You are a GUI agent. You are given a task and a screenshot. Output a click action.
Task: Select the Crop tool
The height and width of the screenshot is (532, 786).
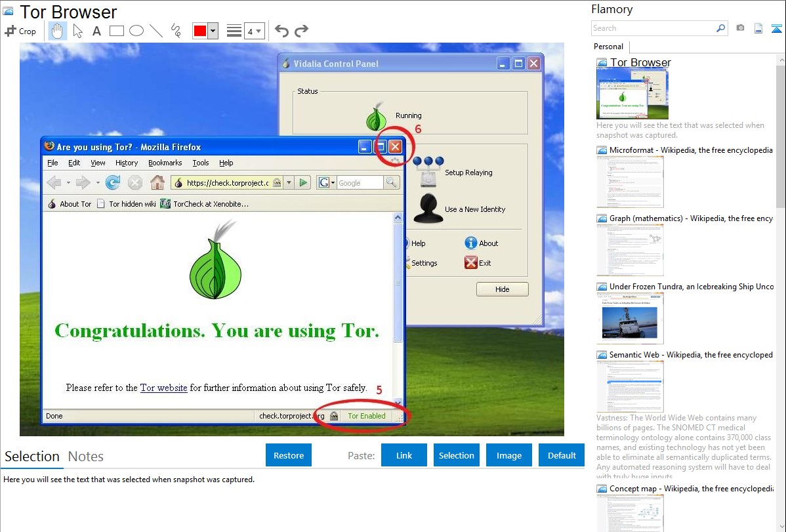(20, 31)
